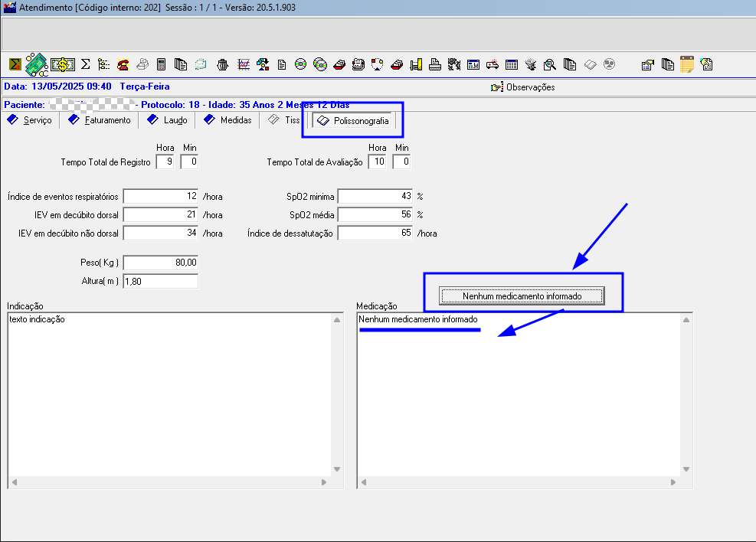Open the calculator icon in toolbar
Screen dimensions: 756x542
[x=162, y=64]
